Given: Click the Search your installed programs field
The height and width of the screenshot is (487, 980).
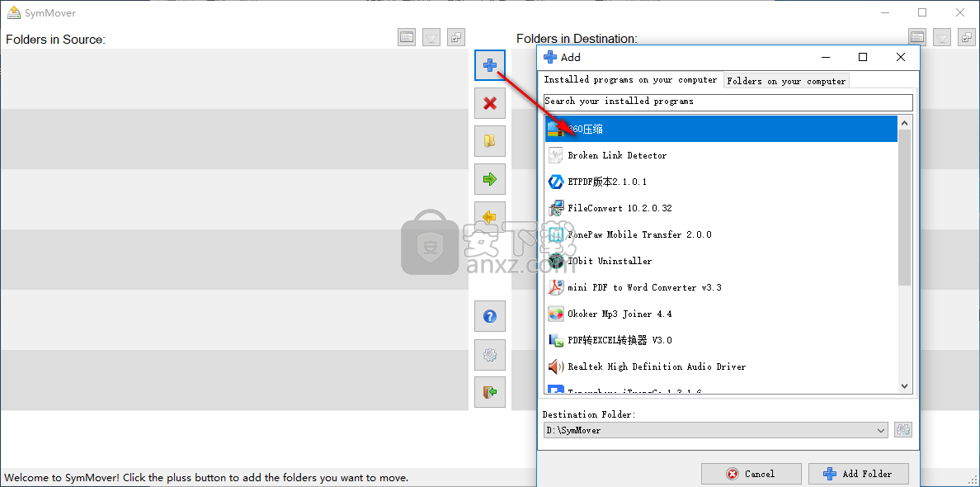Looking at the screenshot, I should [x=728, y=102].
